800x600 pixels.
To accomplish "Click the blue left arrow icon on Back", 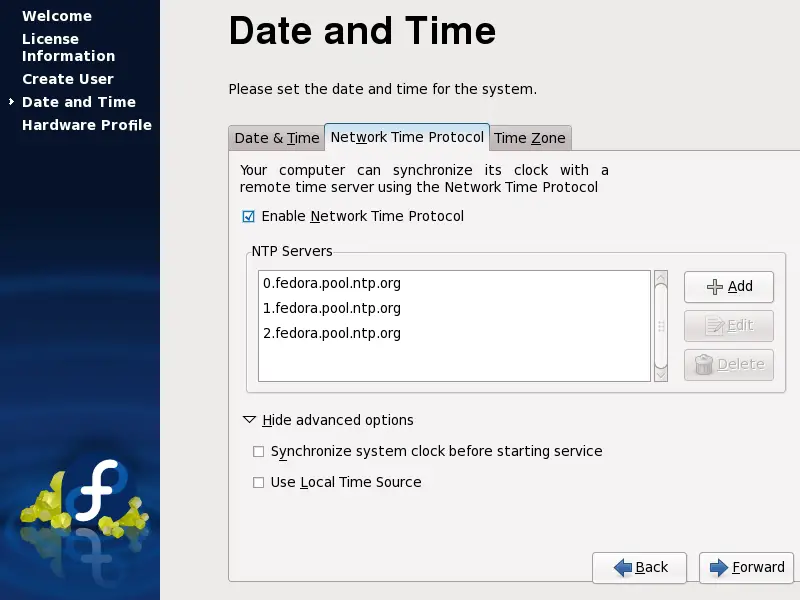I will (622, 567).
